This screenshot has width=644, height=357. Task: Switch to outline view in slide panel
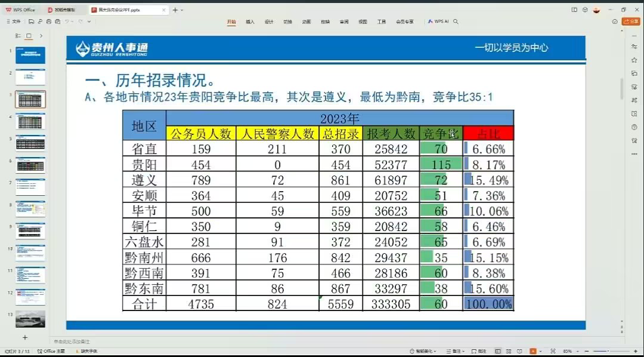click(x=17, y=36)
